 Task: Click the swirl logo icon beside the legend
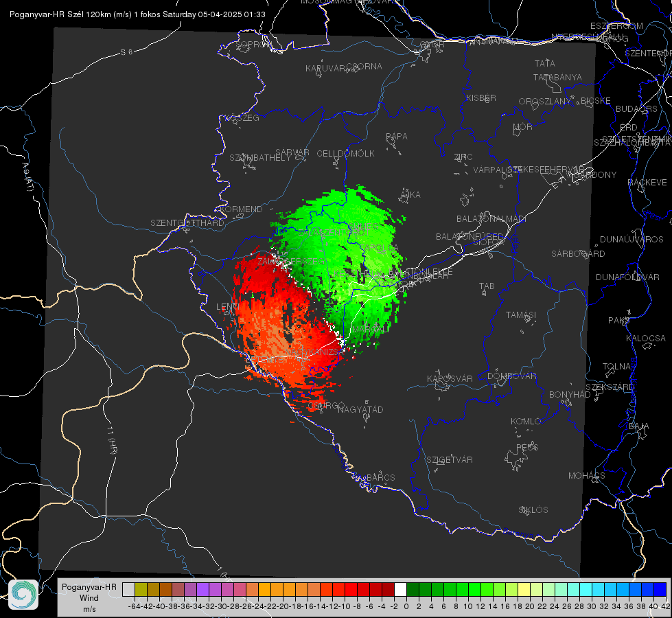[23, 595]
